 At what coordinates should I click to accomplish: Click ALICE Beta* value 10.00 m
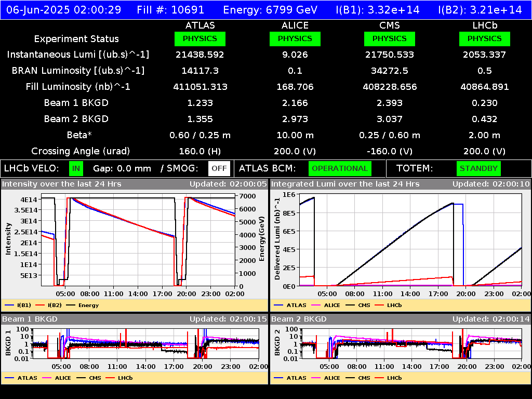point(295,135)
